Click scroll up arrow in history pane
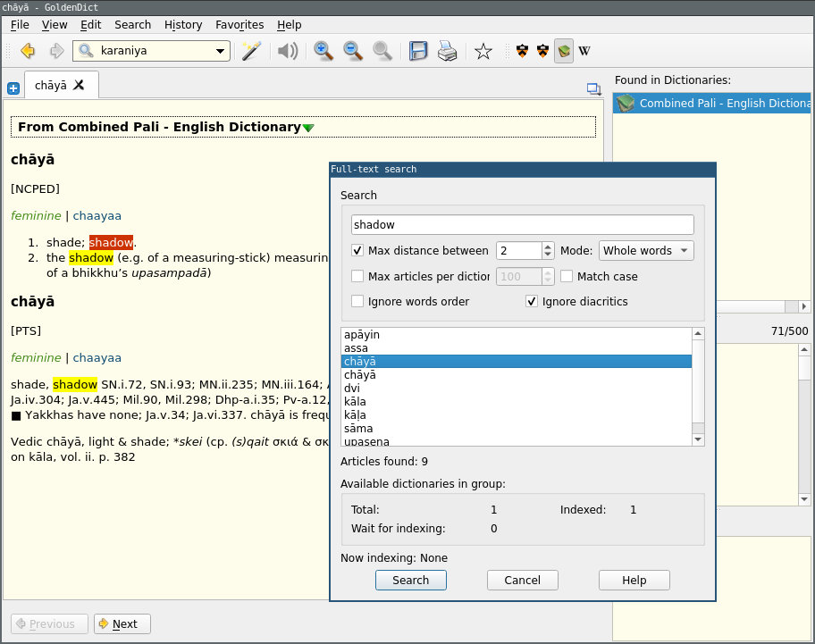This screenshot has width=815, height=644. [x=804, y=349]
